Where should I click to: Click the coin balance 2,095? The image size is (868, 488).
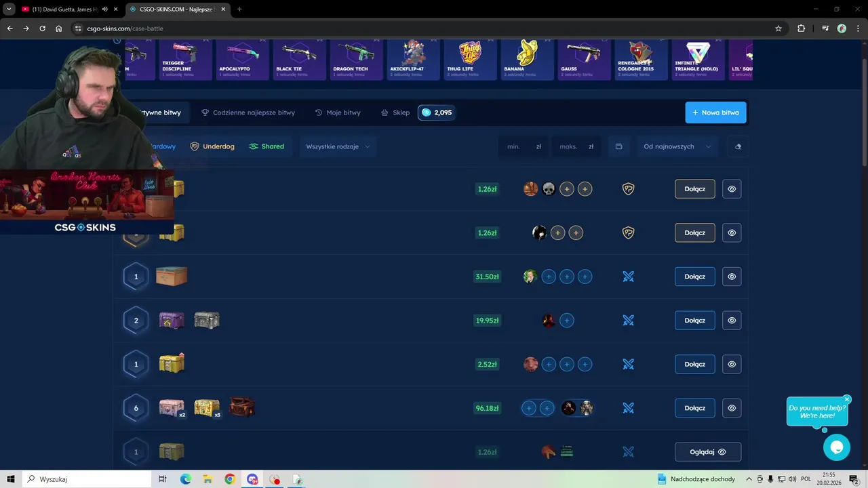tap(436, 113)
